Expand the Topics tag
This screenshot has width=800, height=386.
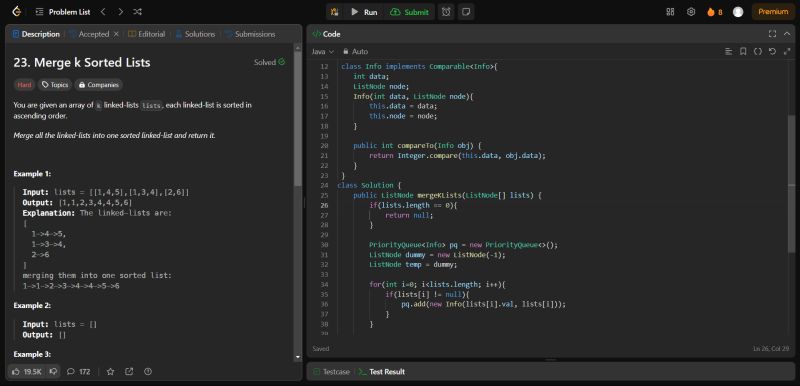pos(55,85)
